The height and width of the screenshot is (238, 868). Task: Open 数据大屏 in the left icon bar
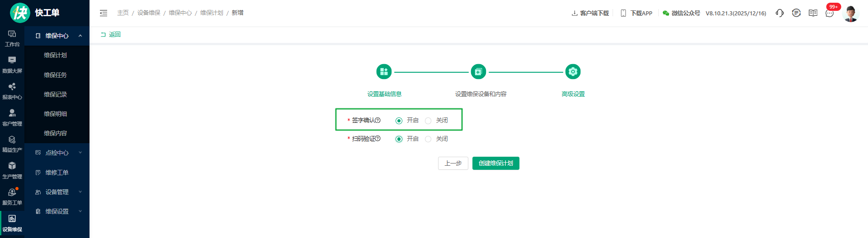coord(12,65)
